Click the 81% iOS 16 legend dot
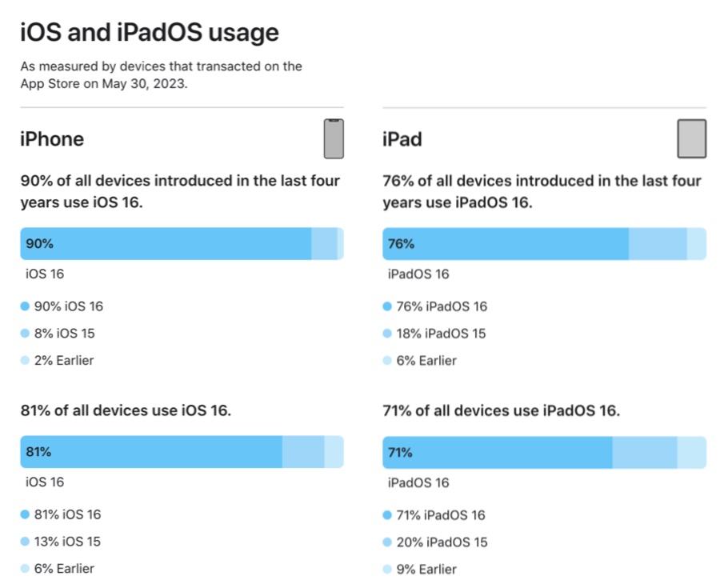Viewport: 720px width, 588px height. [25, 515]
